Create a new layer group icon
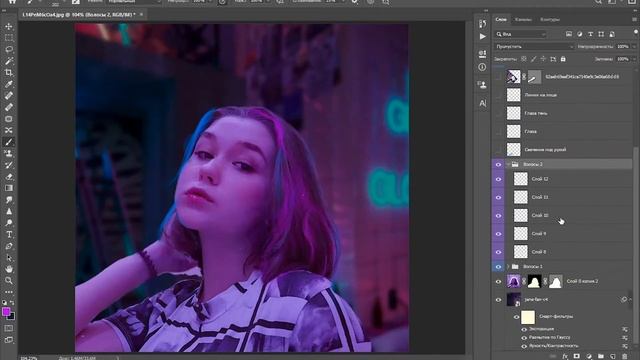 pyautogui.click(x=600, y=356)
